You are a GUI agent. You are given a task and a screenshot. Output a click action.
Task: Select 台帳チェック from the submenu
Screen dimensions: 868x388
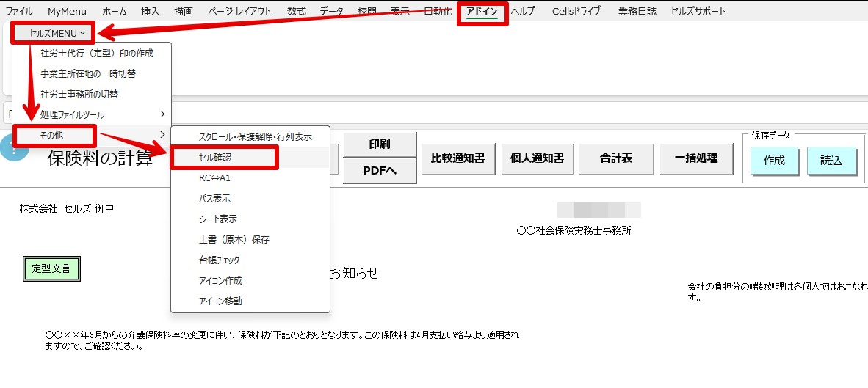click(x=250, y=260)
